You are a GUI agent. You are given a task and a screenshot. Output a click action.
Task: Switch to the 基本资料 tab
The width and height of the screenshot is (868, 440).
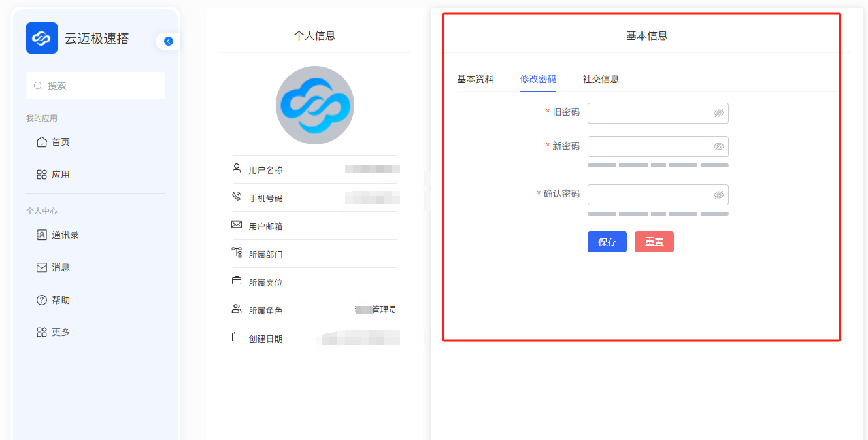pyautogui.click(x=475, y=79)
